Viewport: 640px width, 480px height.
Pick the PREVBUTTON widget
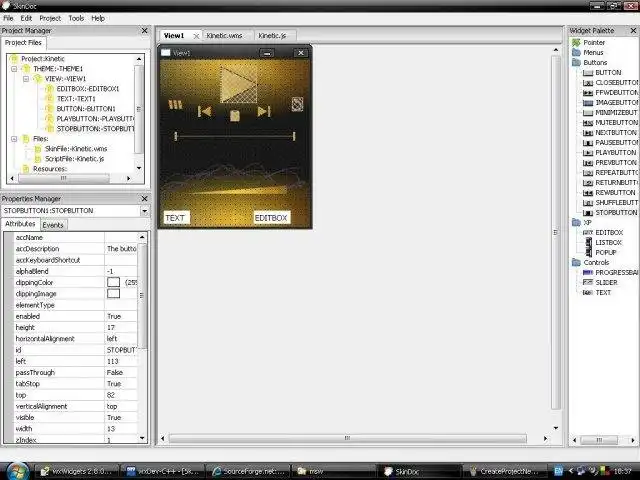[610, 162]
